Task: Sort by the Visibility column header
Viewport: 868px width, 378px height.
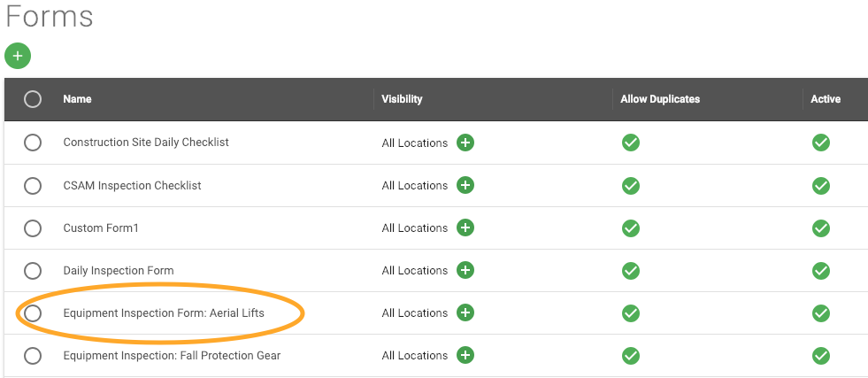Action: tap(402, 99)
